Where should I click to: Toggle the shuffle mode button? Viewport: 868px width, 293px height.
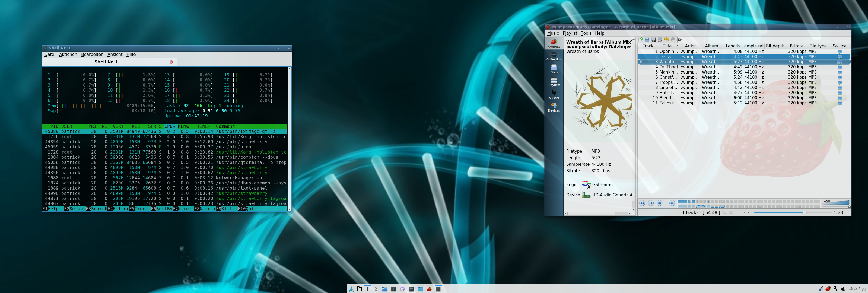coord(731,212)
